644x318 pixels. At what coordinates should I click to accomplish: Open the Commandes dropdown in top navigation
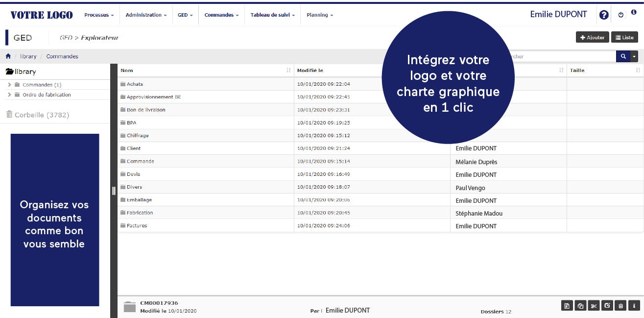pos(221,15)
